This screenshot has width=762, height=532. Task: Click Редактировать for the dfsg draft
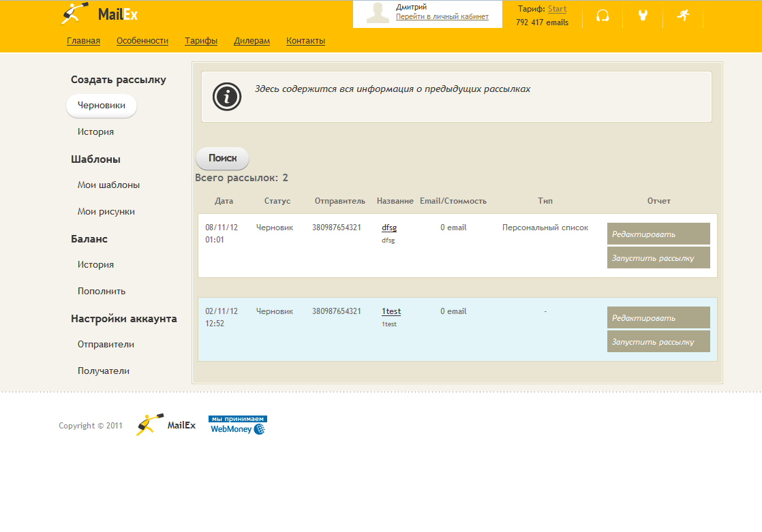pyautogui.click(x=658, y=234)
